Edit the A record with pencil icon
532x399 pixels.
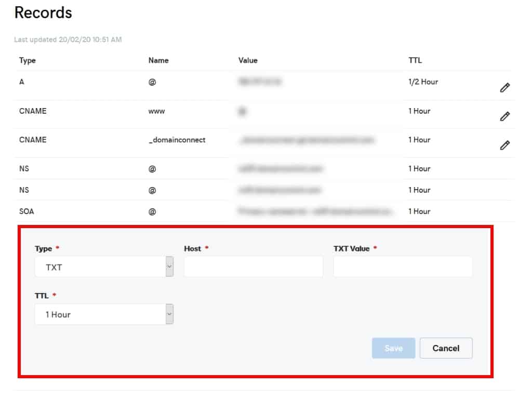tap(504, 88)
